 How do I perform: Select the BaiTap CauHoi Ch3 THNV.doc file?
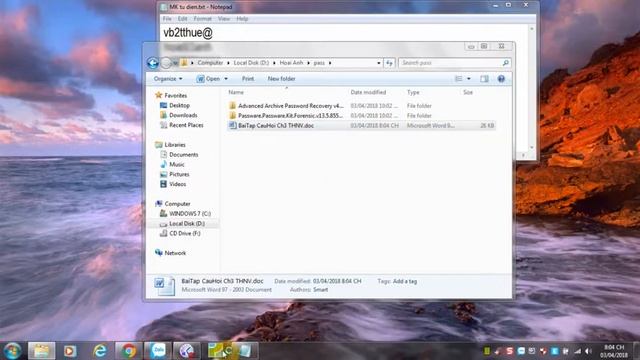[x=276, y=126]
